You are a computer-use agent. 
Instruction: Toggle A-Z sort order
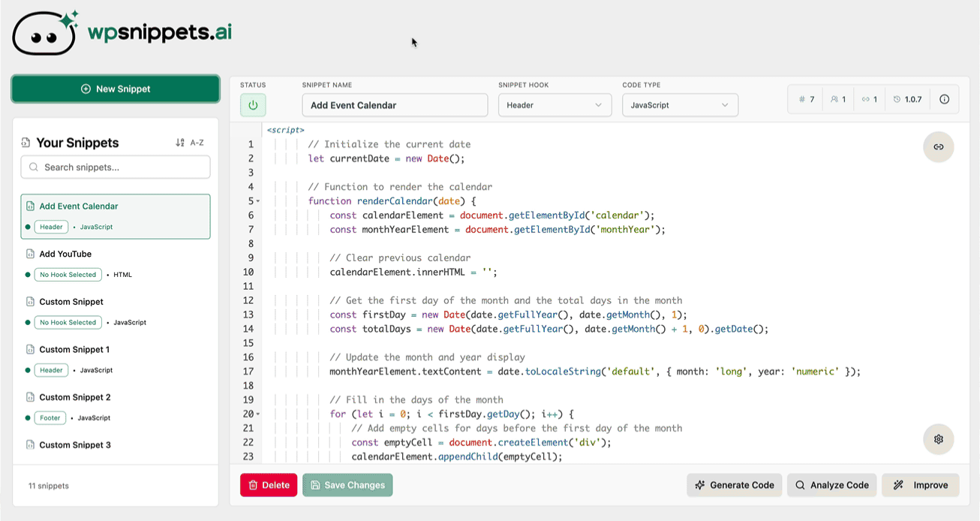(190, 143)
